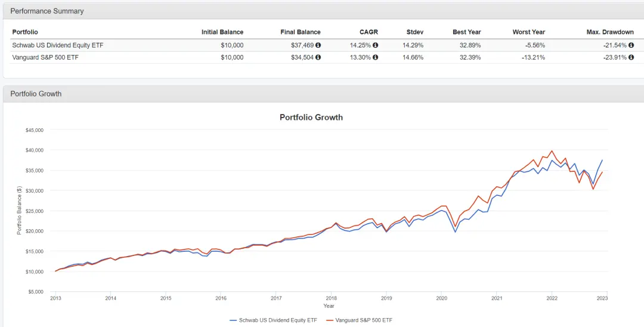Click the Initial Balance column header
This screenshot has height=327, width=644.
(x=222, y=32)
